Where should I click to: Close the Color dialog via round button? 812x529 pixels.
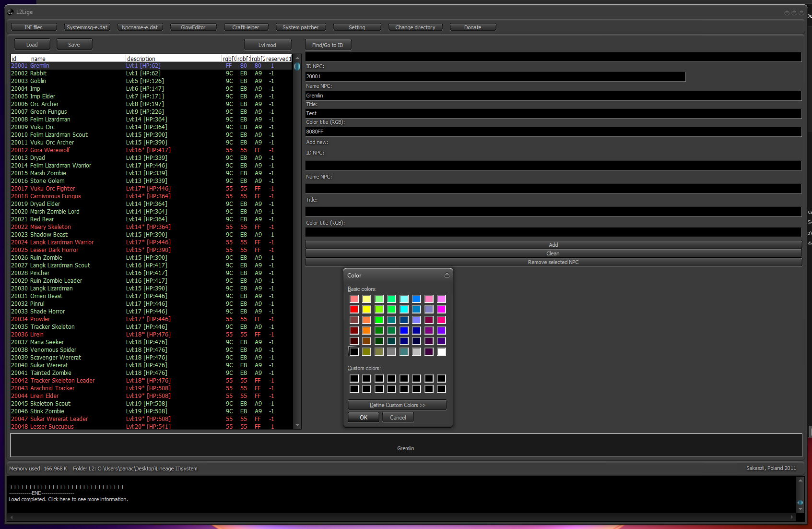click(447, 275)
